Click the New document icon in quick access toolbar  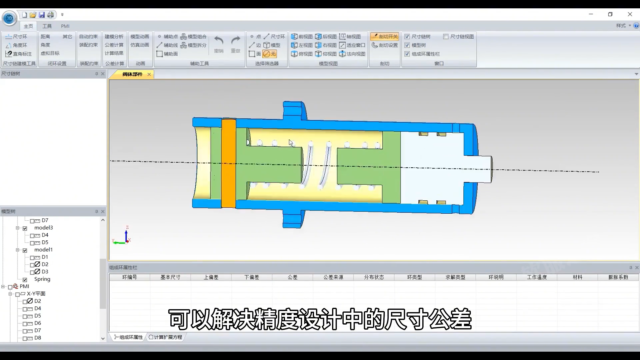[24, 15]
